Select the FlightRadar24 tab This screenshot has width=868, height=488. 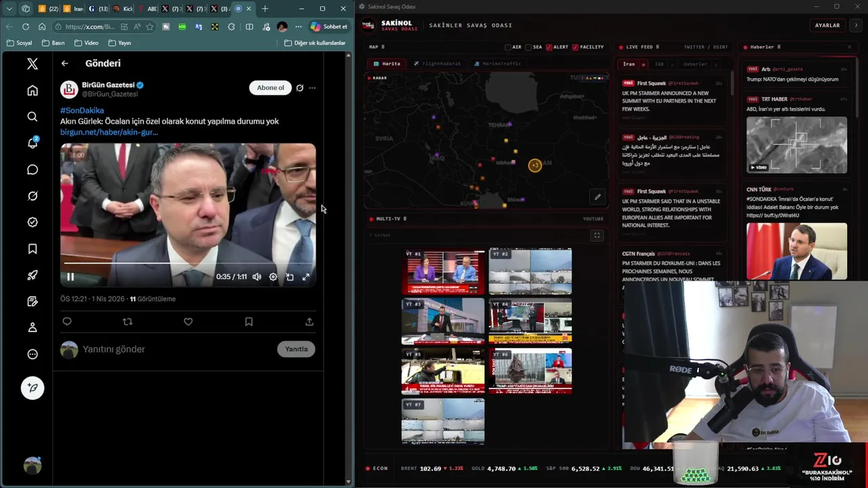pos(437,64)
